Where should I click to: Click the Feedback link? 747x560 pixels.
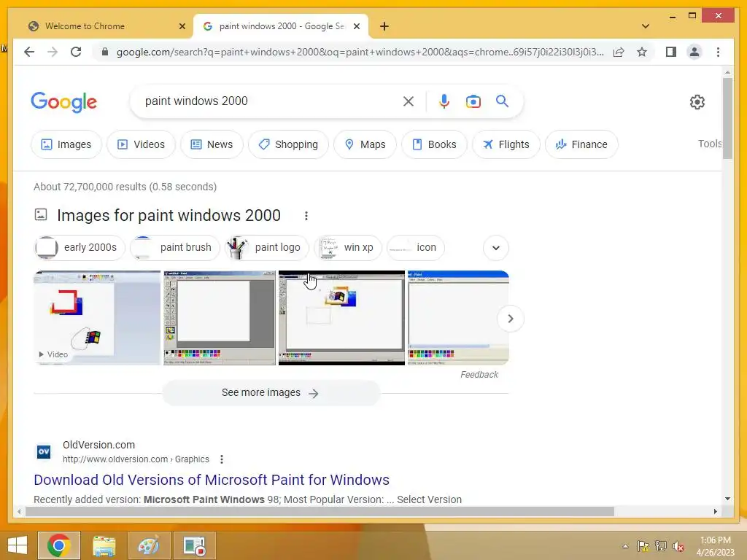[479, 375]
